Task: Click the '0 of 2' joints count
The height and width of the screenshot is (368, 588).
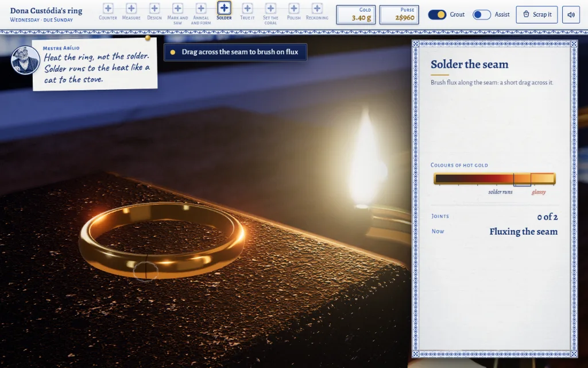Action: tap(547, 217)
